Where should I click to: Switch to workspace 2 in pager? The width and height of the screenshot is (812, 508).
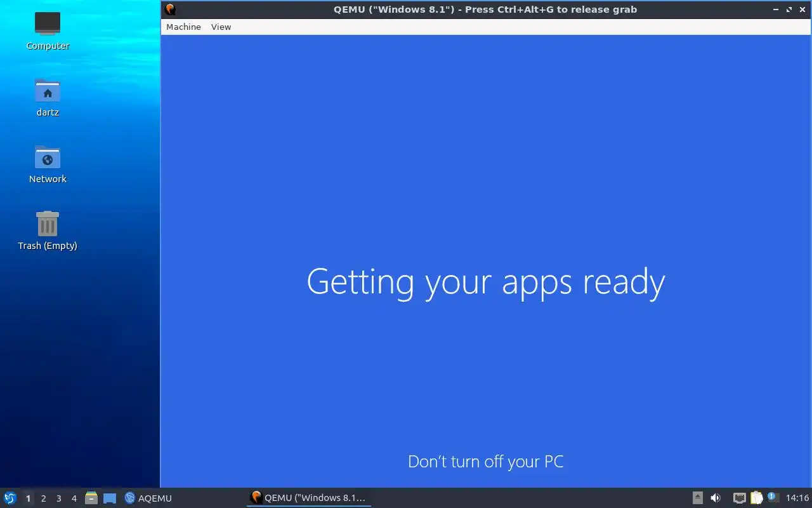pyautogui.click(x=43, y=498)
